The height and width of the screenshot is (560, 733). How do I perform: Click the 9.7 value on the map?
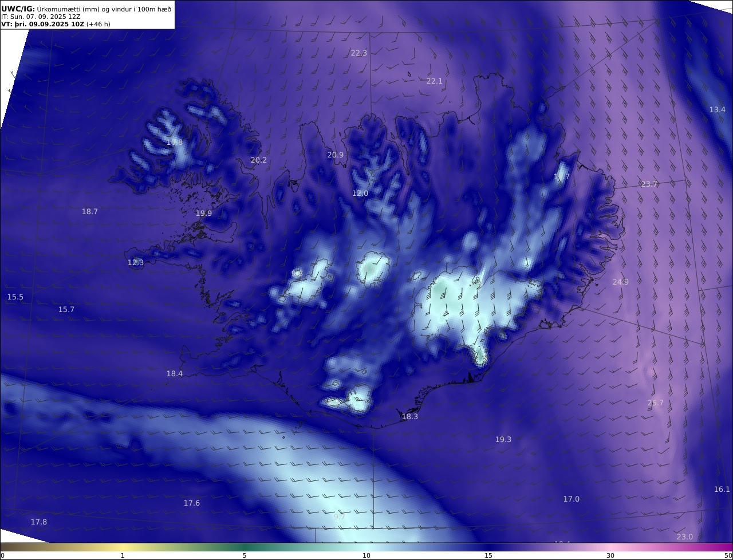point(340,517)
